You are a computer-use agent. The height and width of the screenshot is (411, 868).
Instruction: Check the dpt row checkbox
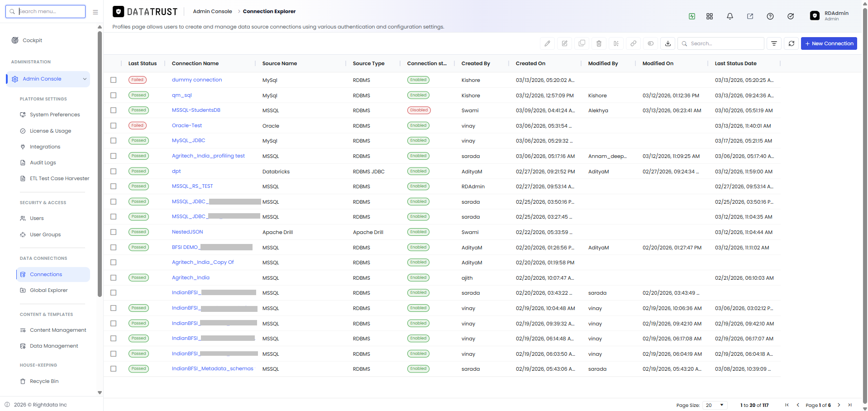pos(114,172)
